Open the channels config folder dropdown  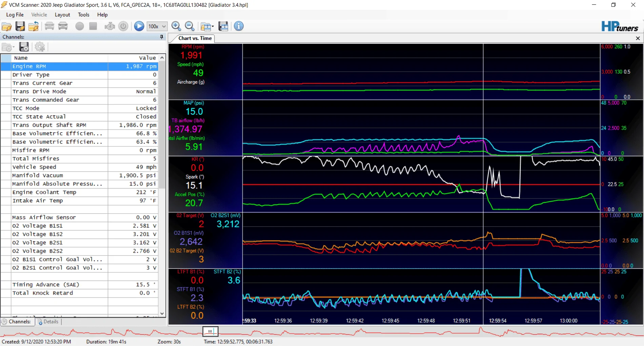tap(8, 47)
